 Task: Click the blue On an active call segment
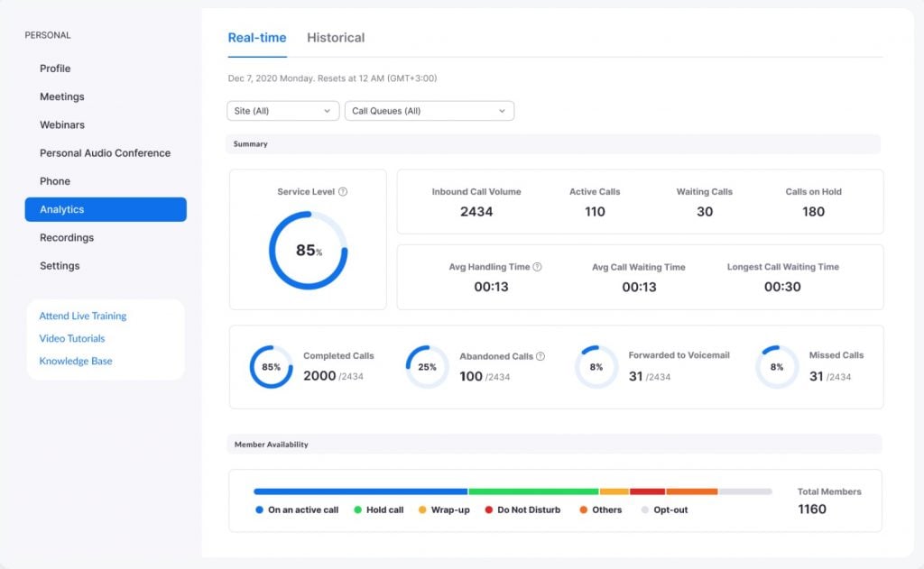[x=361, y=491]
